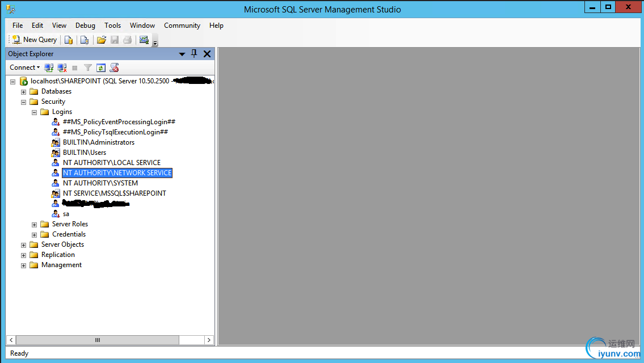Click the Save toolbar icon

[x=115, y=40]
